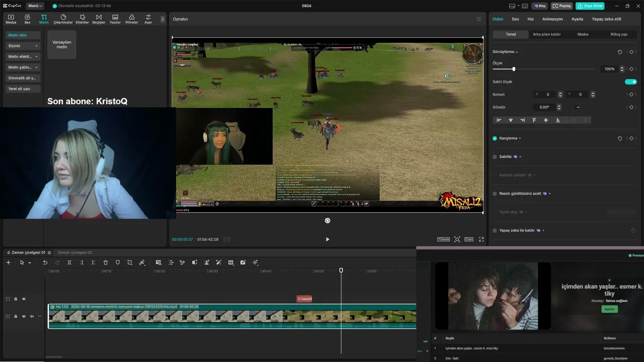Open Otomatik alt yazı option
Screen dimensions: 644x362
[23, 78]
